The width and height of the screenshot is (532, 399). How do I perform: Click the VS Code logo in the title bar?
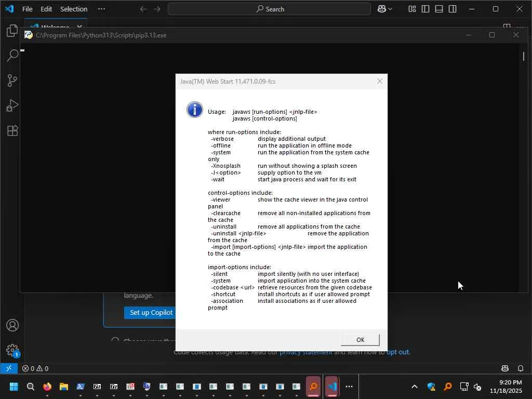coord(9,9)
